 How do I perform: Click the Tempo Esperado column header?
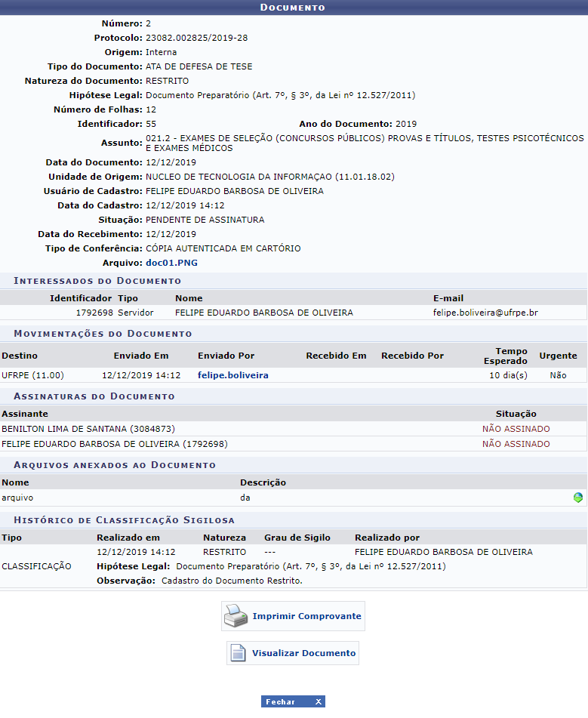(506, 356)
